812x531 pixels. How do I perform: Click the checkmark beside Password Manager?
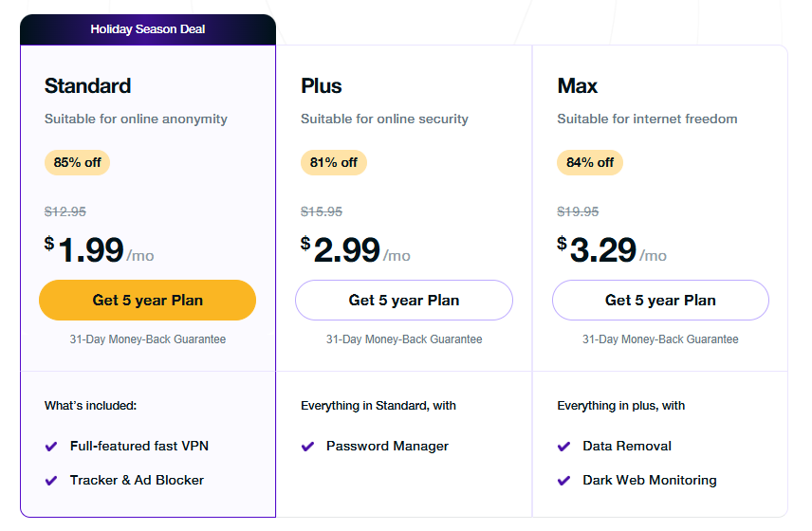pyautogui.click(x=307, y=446)
